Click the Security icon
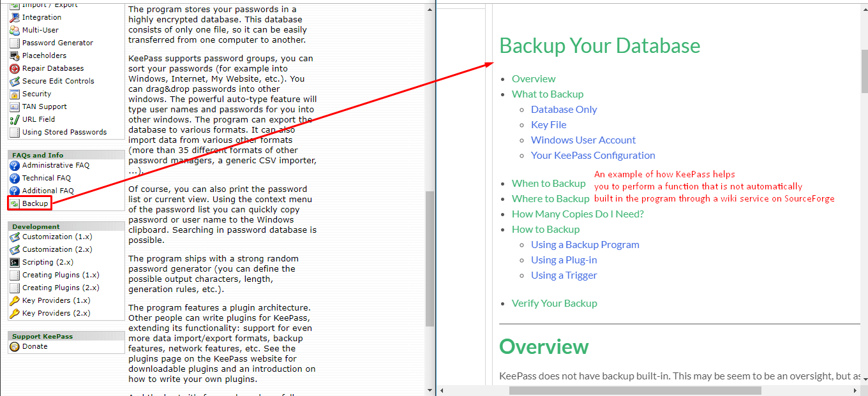Viewport: 868px width, 396px height. coord(15,94)
